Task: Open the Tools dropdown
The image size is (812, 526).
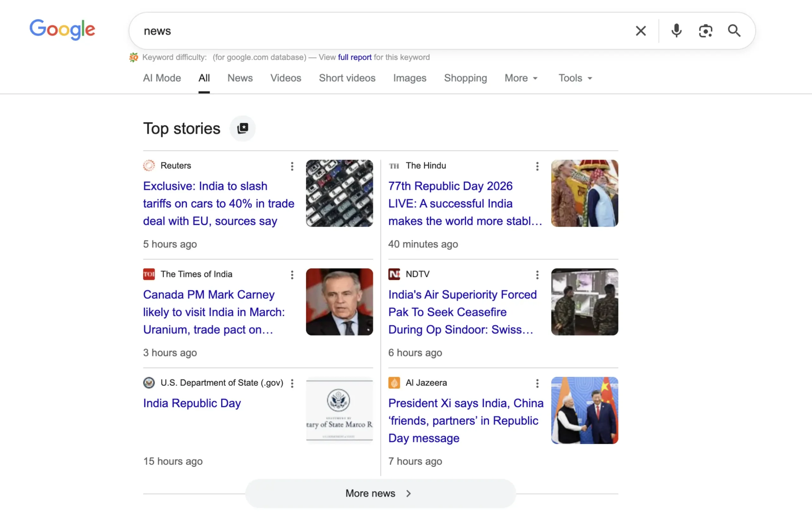Action: tap(574, 78)
